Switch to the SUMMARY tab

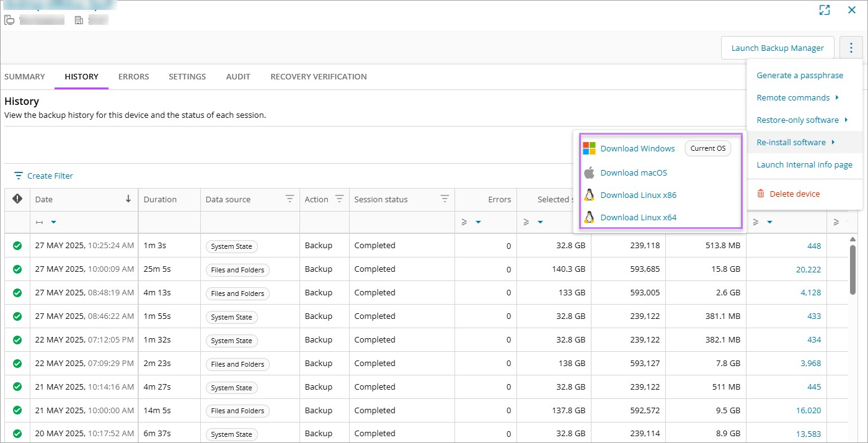(25, 77)
